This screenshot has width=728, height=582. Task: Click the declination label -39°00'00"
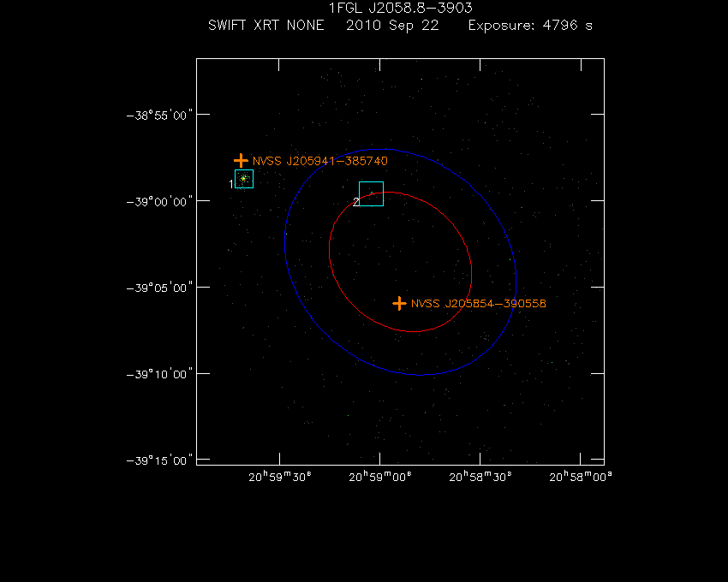(x=159, y=201)
